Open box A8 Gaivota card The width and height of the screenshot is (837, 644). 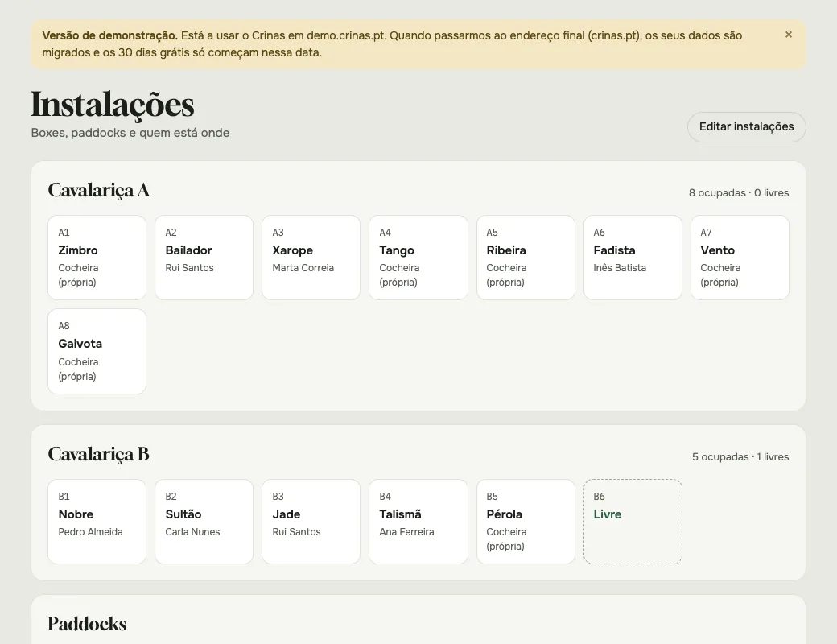pyautogui.click(x=97, y=351)
